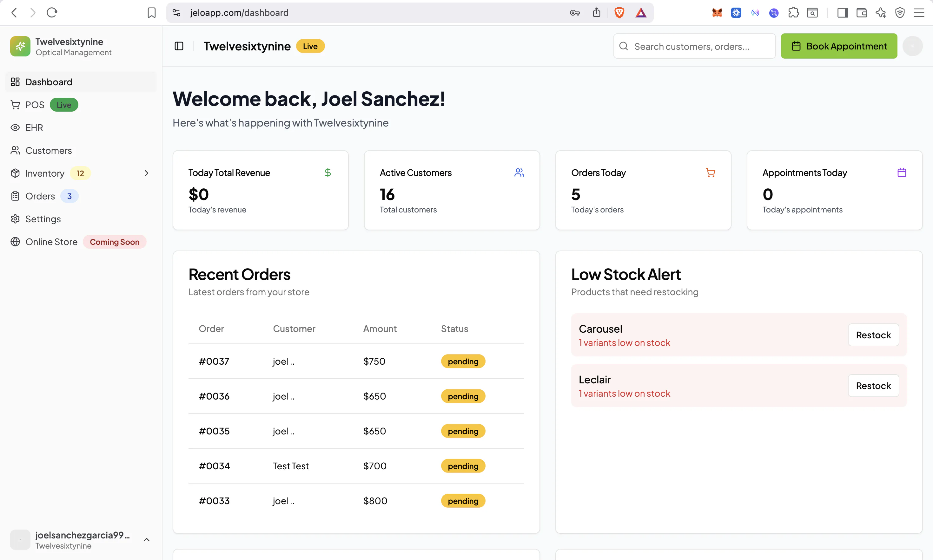Viewport: 933px width, 560px height.
Task: Open Online Store menu item
Action: pyautogui.click(x=81, y=242)
